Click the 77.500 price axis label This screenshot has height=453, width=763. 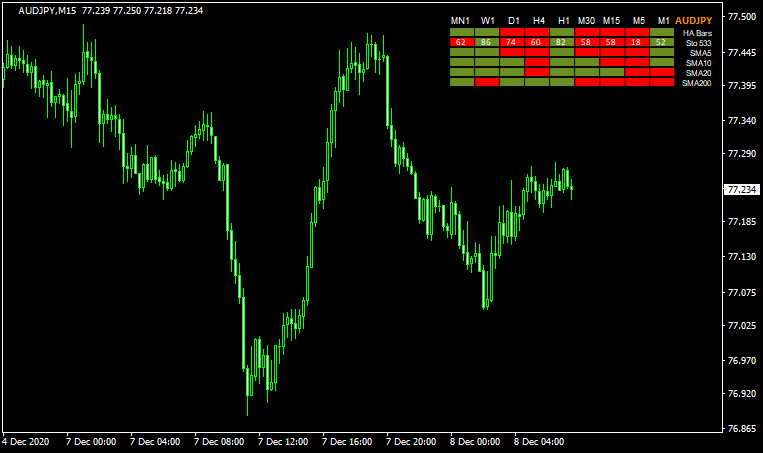coord(741,17)
